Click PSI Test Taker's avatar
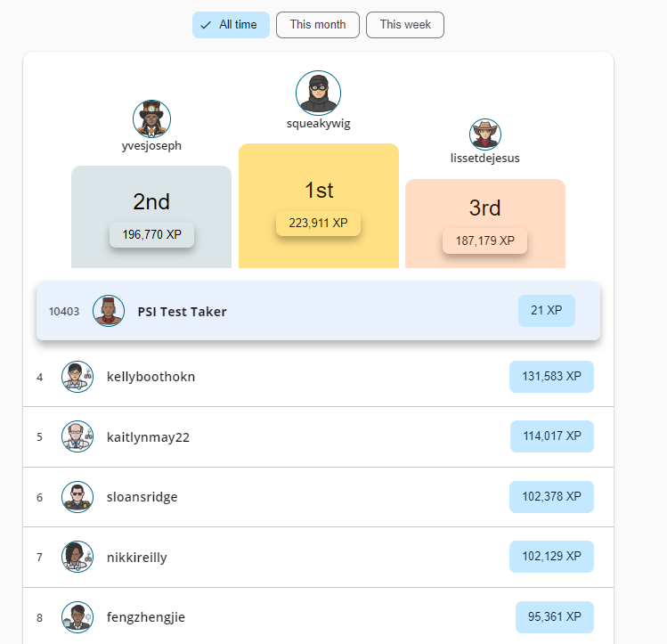 109,311
